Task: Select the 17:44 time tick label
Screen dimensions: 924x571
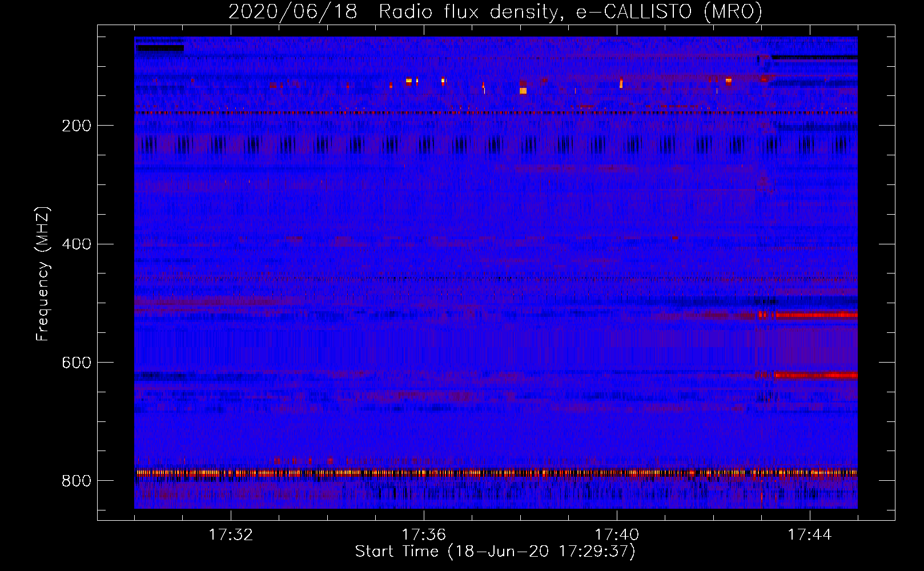Action: click(x=810, y=535)
